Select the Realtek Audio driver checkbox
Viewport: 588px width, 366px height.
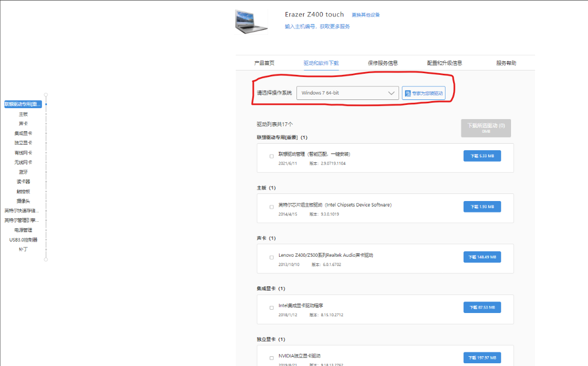[x=272, y=257]
